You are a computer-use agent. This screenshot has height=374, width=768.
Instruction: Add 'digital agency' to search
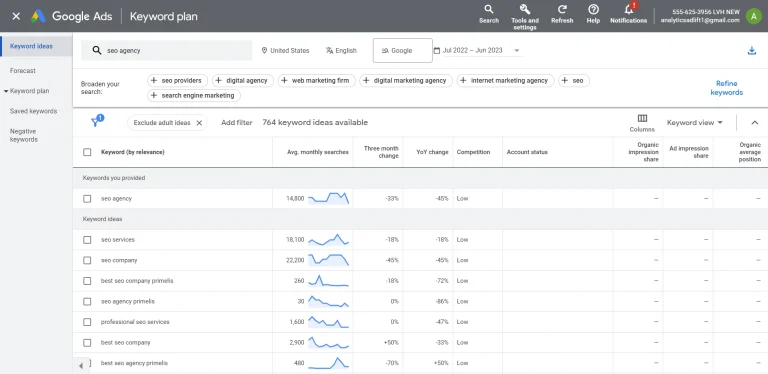[242, 80]
